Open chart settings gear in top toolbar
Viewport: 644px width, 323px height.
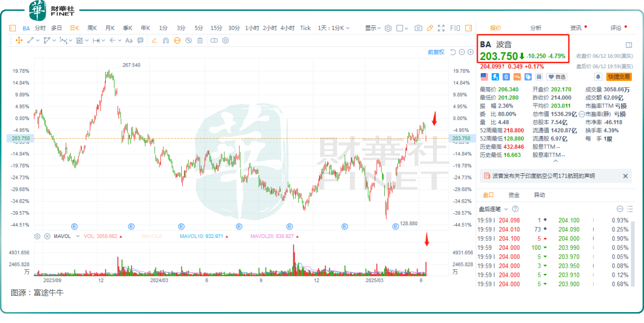(x=388, y=28)
